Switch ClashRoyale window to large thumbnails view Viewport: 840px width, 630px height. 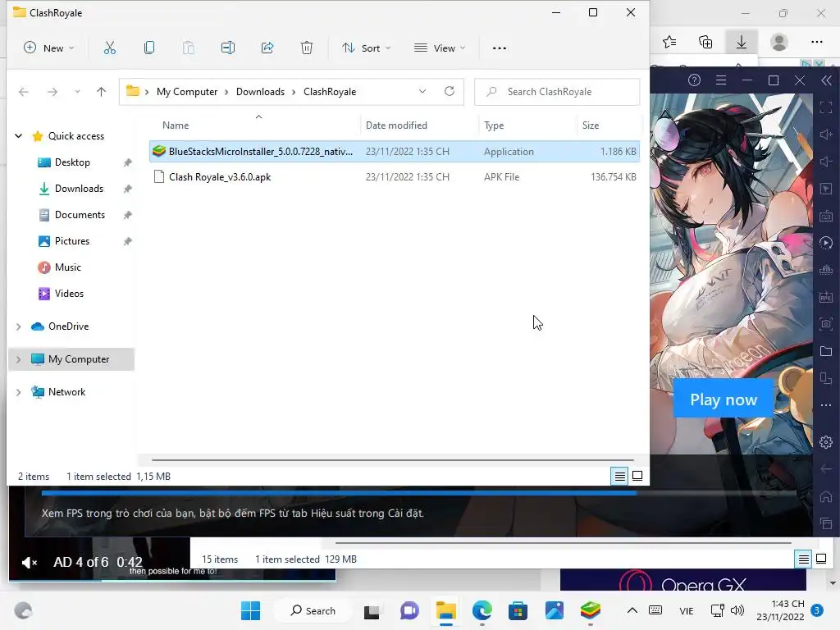click(x=637, y=476)
